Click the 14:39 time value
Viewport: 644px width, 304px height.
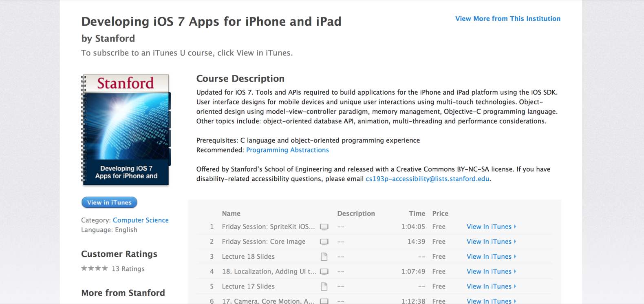point(416,242)
